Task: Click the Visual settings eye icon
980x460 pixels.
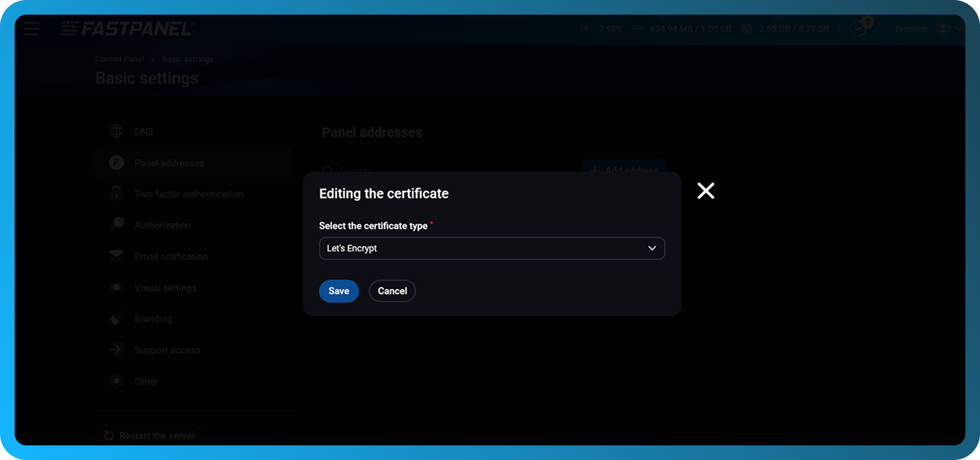Action: (117, 287)
